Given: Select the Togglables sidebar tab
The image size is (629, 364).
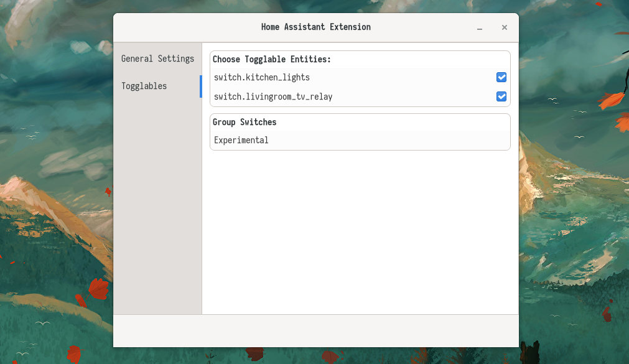Looking at the screenshot, I should [x=157, y=86].
